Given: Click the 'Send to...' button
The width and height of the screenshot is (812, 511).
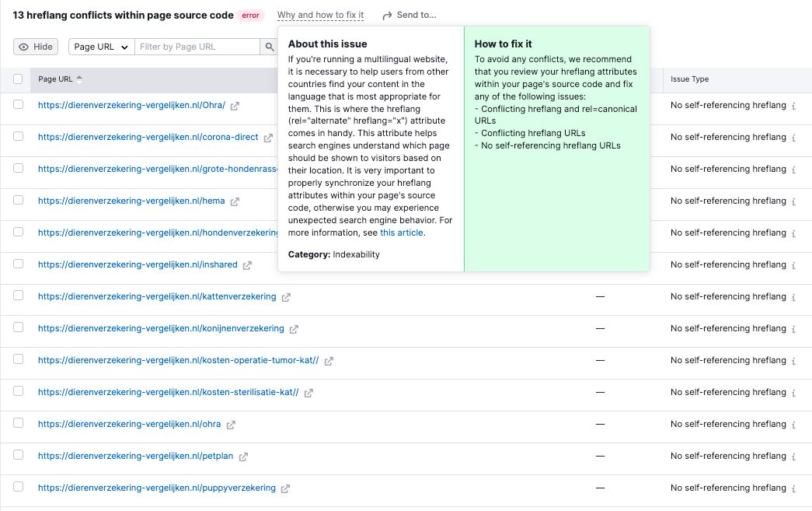Looking at the screenshot, I should pyautogui.click(x=409, y=15).
